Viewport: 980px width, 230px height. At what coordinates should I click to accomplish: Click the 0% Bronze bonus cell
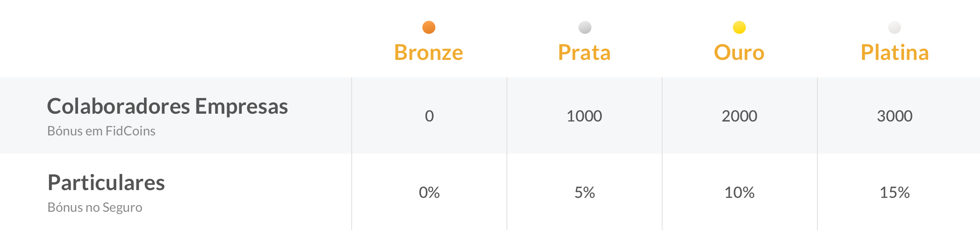click(x=429, y=192)
